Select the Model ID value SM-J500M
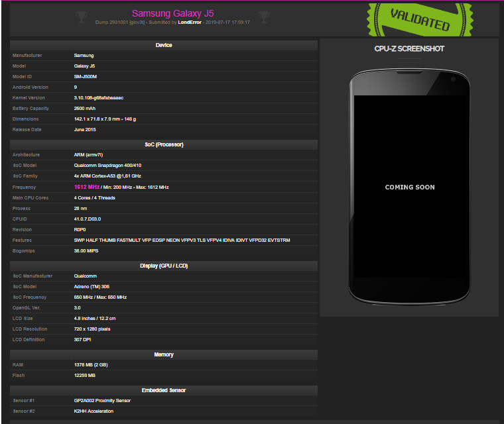 pos(86,77)
